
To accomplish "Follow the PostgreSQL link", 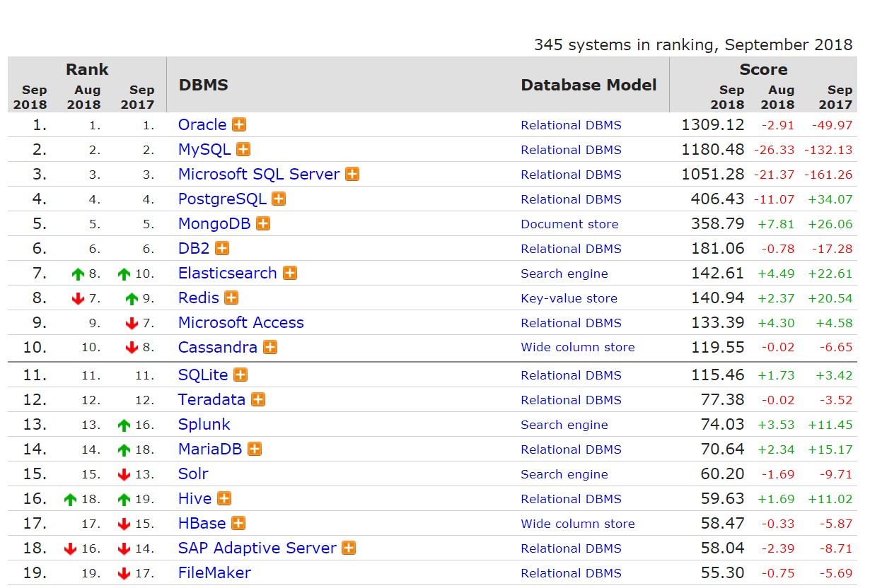I will coord(222,199).
